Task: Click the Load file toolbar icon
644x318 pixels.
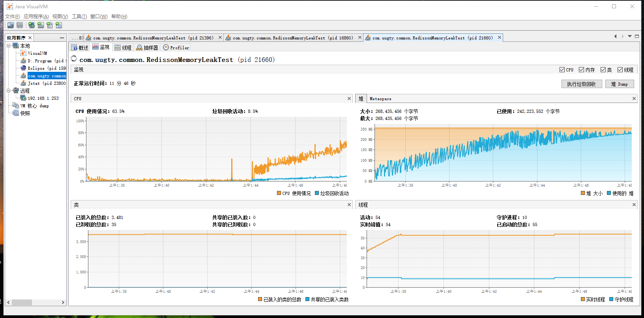Action: (11, 25)
